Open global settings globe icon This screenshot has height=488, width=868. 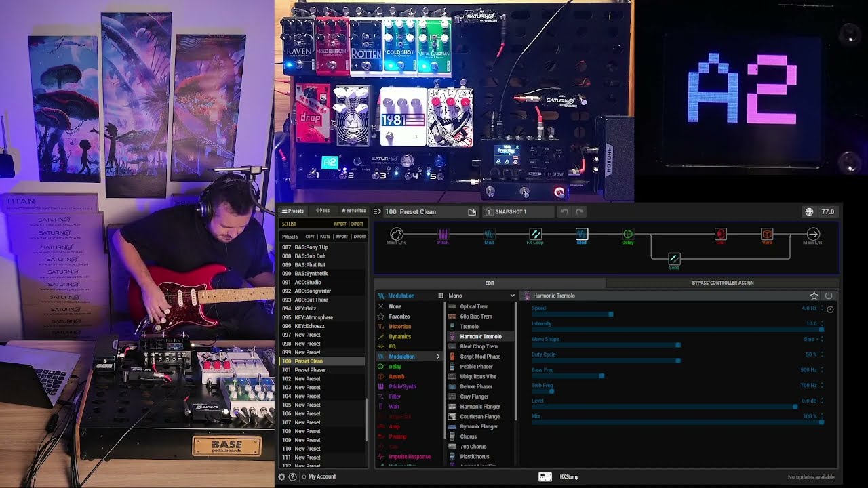[809, 212]
